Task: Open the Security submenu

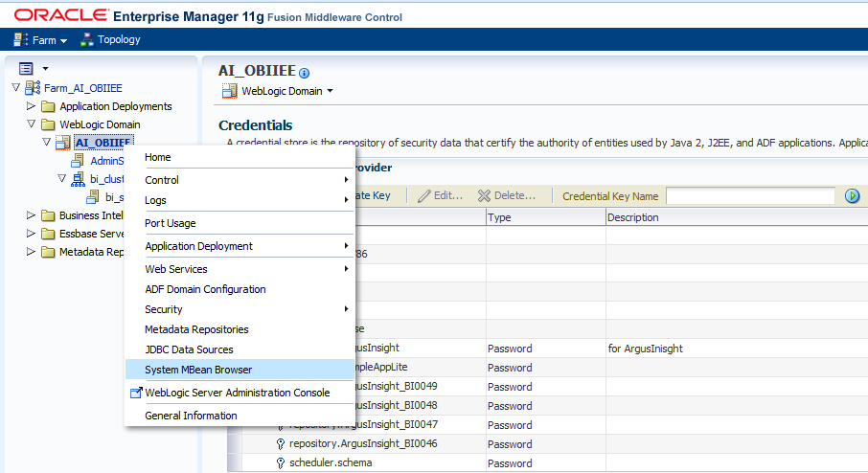Action: click(240, 309)
